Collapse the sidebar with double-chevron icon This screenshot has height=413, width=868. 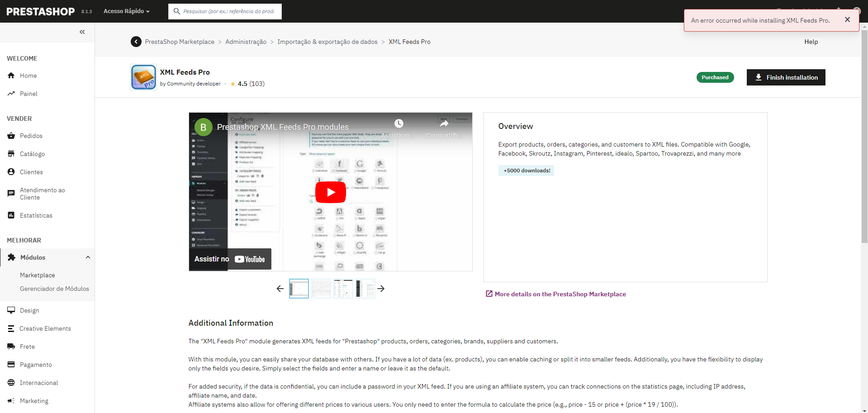pos(82,32)
